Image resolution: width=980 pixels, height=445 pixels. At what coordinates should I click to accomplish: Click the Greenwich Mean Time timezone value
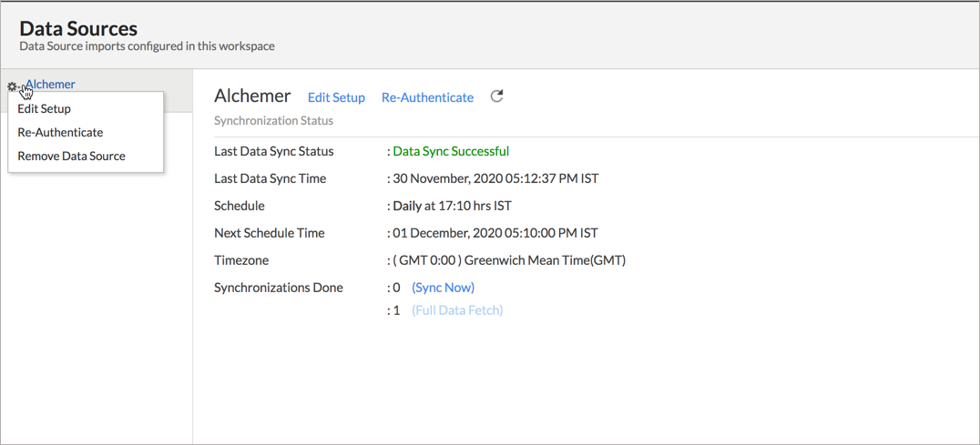click(509, 261)
